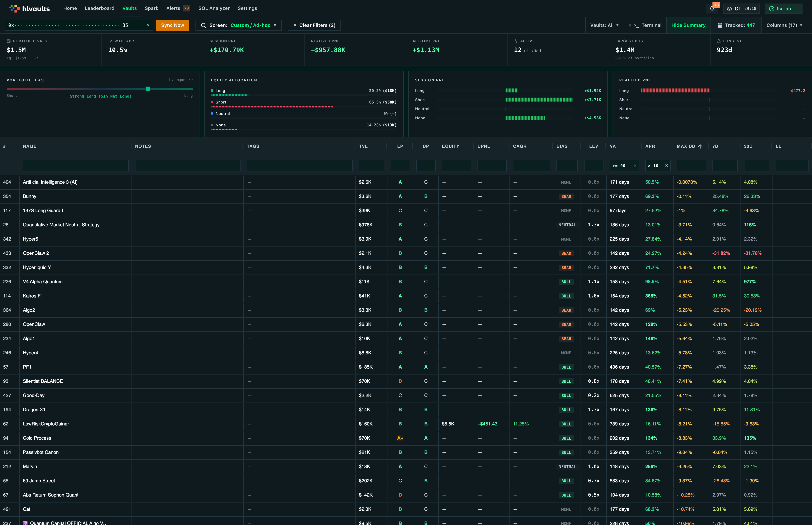Open the SQL Analyzer tab

coord(214,8)
